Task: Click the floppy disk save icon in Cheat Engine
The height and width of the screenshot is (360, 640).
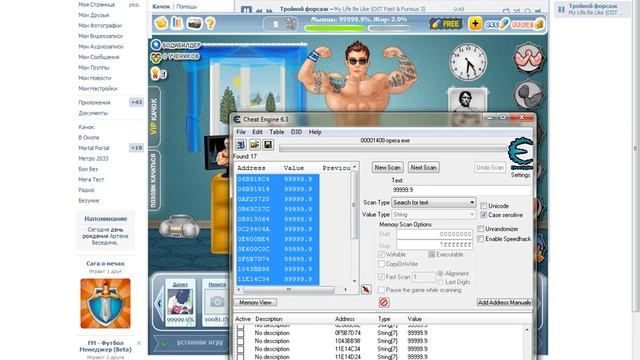Action: pos(268,145)
